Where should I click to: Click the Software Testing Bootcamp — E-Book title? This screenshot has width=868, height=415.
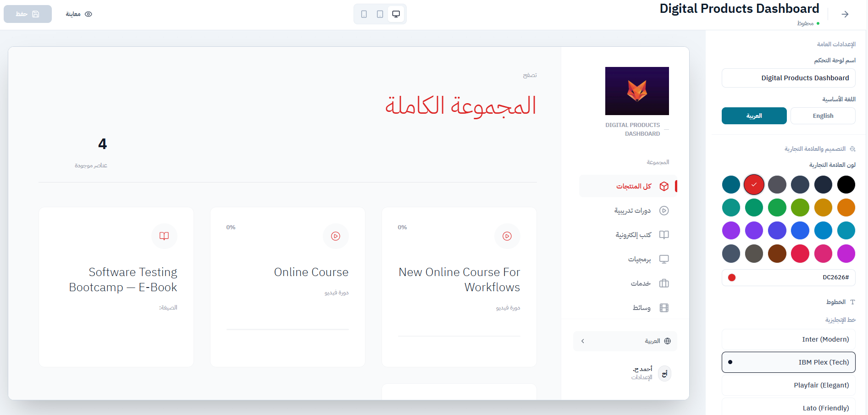pos(123,280)
